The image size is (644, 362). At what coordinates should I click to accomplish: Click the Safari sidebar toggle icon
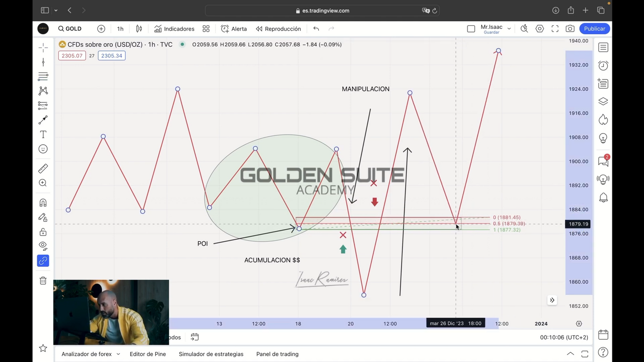45,10
